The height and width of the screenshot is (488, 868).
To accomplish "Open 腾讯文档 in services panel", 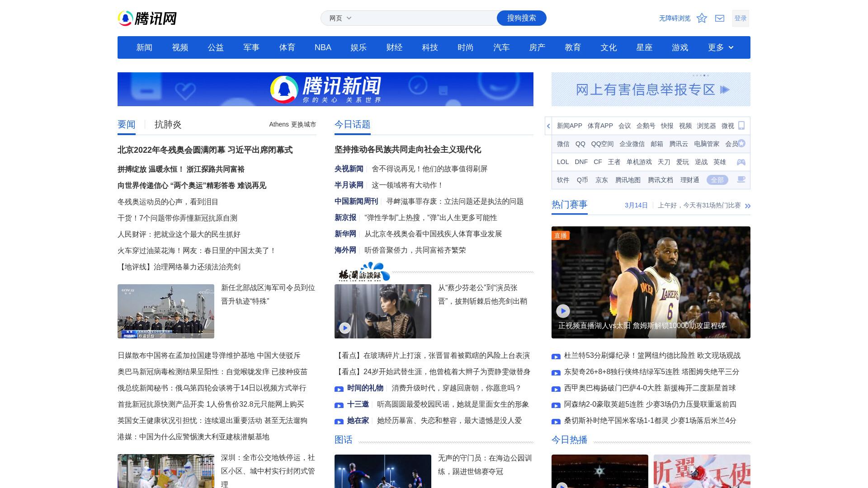I will click(660, 180).
